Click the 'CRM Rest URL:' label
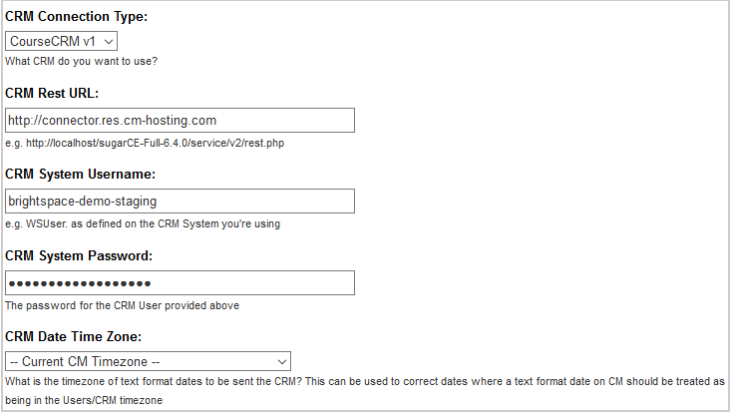The image size is (730, 413). [52, 93]
